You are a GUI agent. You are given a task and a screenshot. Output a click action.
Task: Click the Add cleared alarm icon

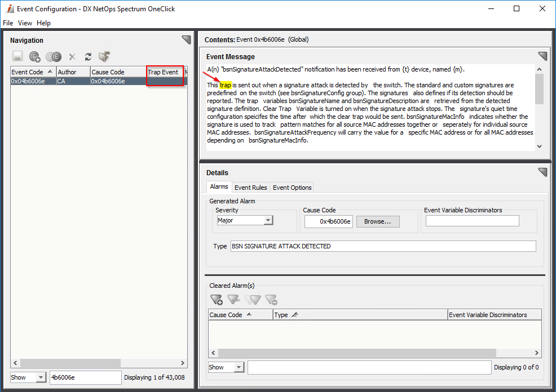[216, 300]
